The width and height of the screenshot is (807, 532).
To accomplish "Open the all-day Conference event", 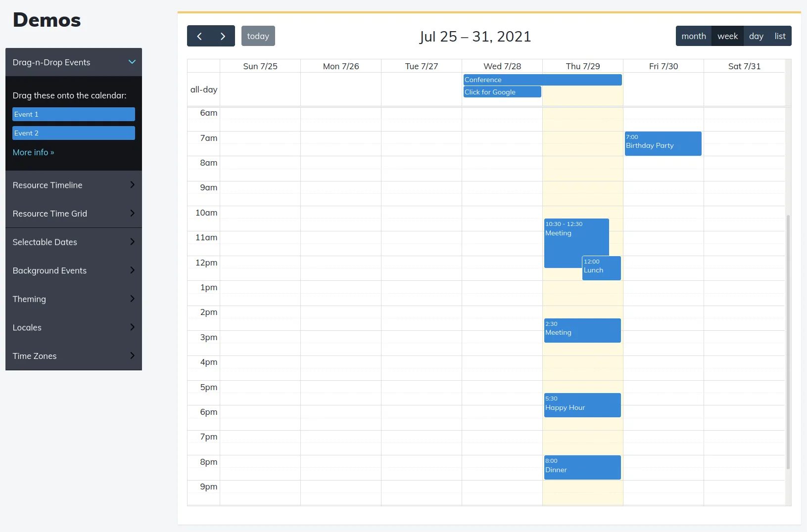I will [542, 80].
